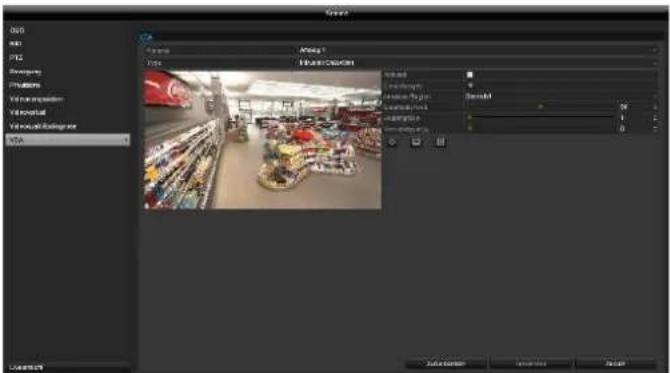Select OSD in the left menu
670x373 pixels.
[17, 30]
